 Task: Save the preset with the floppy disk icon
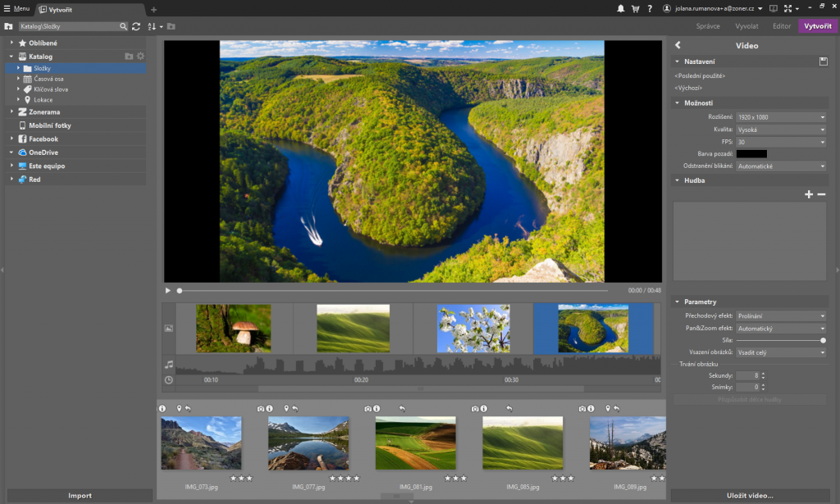(x=823, y=61)
